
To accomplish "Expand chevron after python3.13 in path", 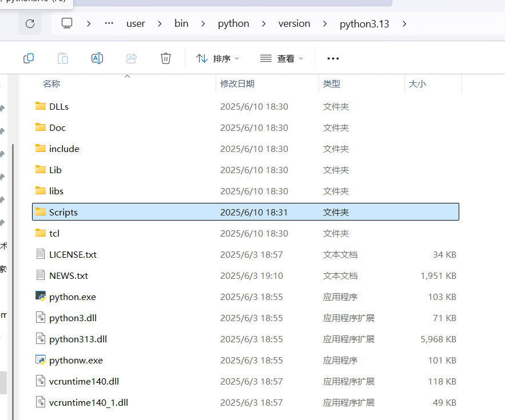I will tap(404, 23).
